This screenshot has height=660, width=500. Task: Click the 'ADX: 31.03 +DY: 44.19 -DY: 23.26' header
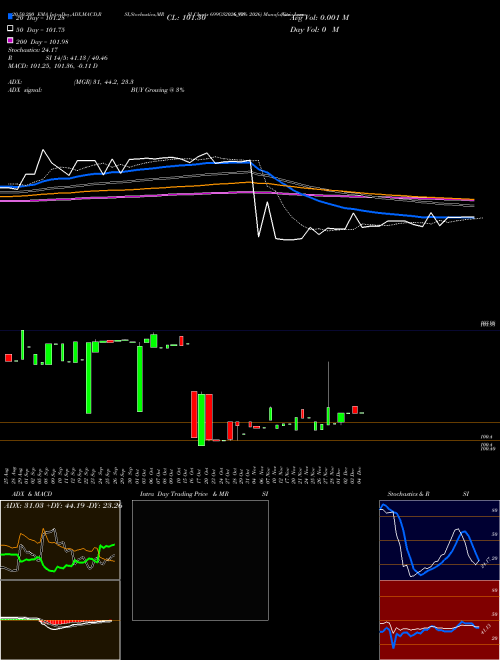point(63,505)
